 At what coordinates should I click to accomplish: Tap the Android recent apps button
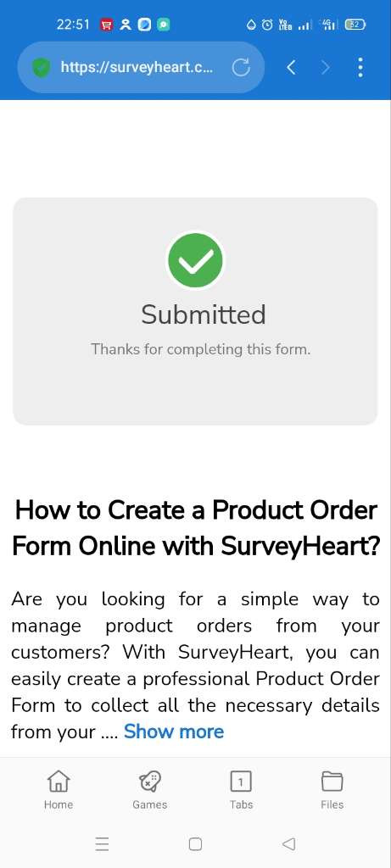(x=102, y=843)
